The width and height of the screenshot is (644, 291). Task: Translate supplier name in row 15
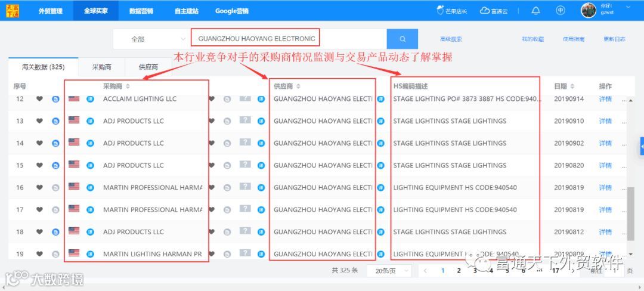pyautogui.click(x=261, y=165)
